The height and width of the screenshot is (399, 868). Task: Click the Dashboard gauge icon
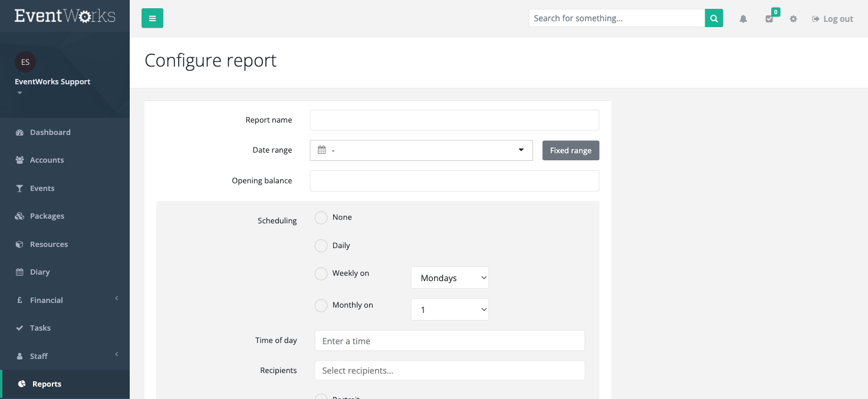point(19,133)
